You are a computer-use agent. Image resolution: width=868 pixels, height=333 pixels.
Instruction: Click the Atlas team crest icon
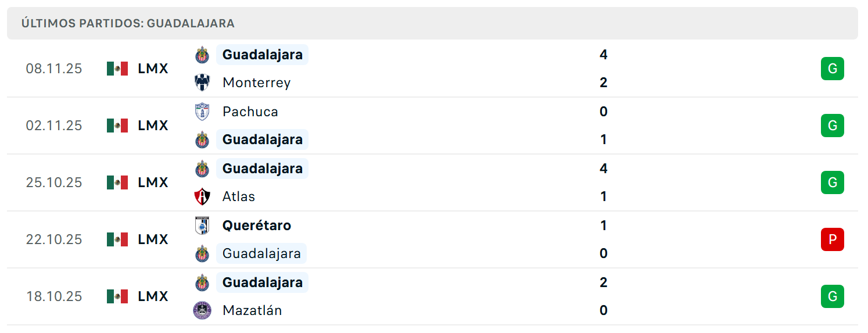pyautogui.click(x=202, y=196)
